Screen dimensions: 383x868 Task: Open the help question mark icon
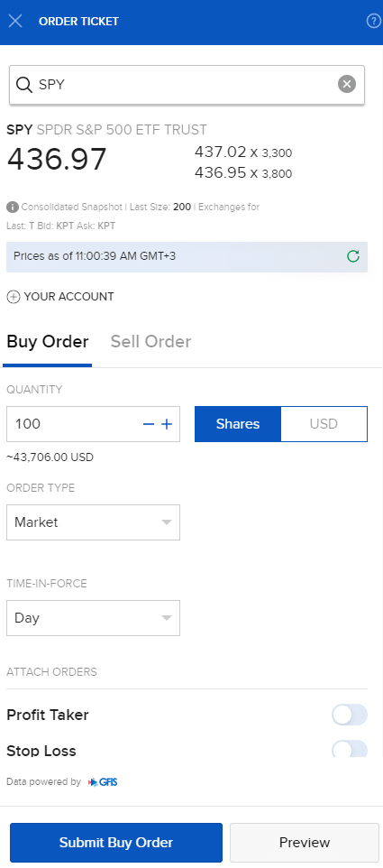(x=373, y=22)
